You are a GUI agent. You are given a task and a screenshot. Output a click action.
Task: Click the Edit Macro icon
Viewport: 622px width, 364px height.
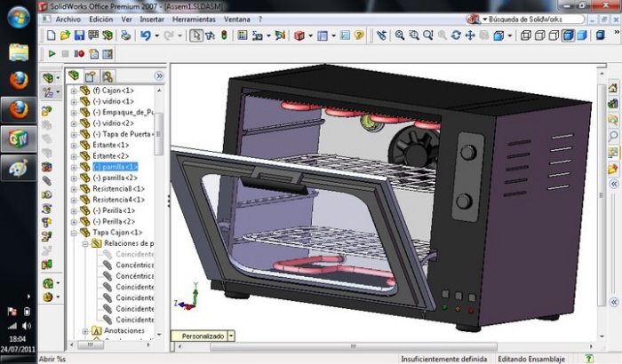[108, 53]
